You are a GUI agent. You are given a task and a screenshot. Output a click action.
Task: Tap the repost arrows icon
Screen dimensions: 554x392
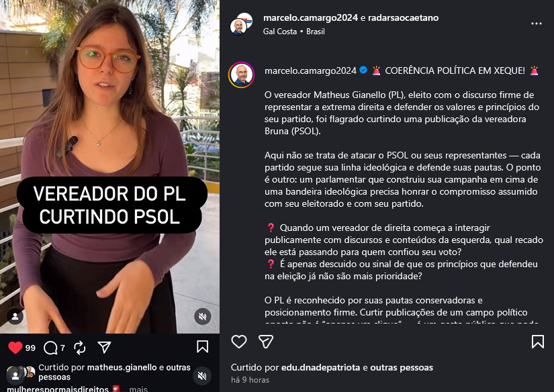click(80, 348)
